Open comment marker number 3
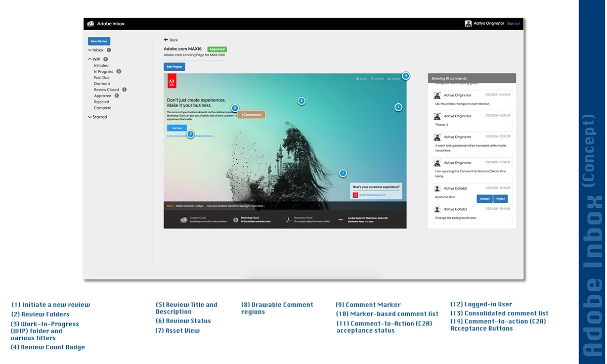Image resolution: width=607 pixels, height=364 pixels. tap(191, 134)
